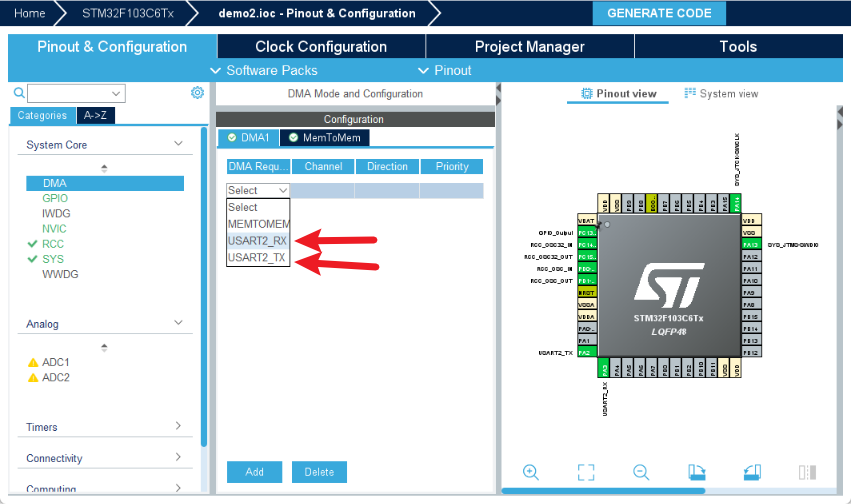Switch to Clock Configuration tab
This screenshot has width=851, height=504.
[x=321, y=47]
